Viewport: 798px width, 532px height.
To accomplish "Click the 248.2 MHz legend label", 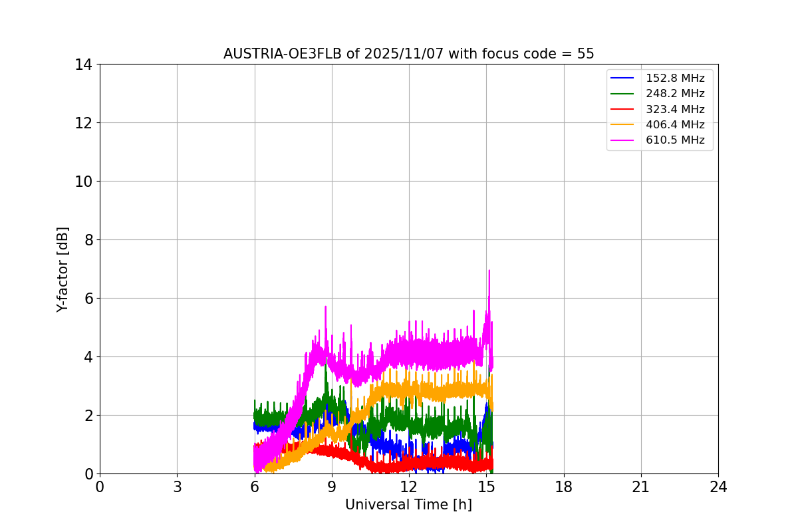I will point(675,94).
